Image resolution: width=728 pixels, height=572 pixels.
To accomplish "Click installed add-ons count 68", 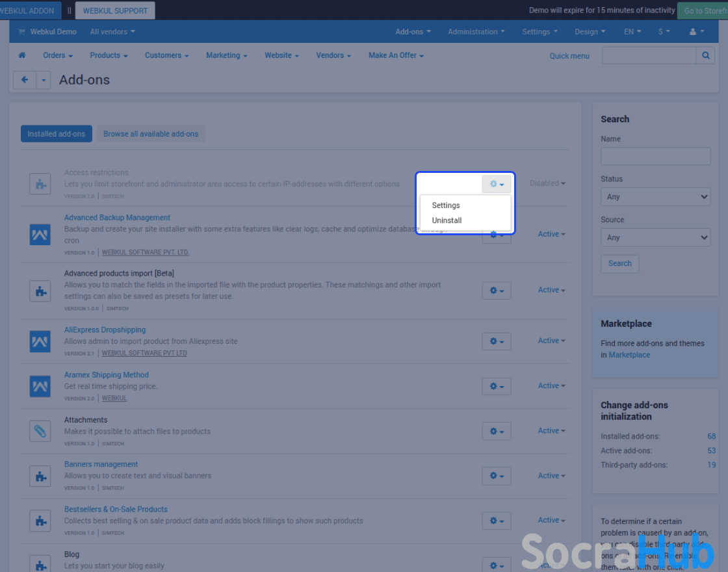I will point(711,436).
